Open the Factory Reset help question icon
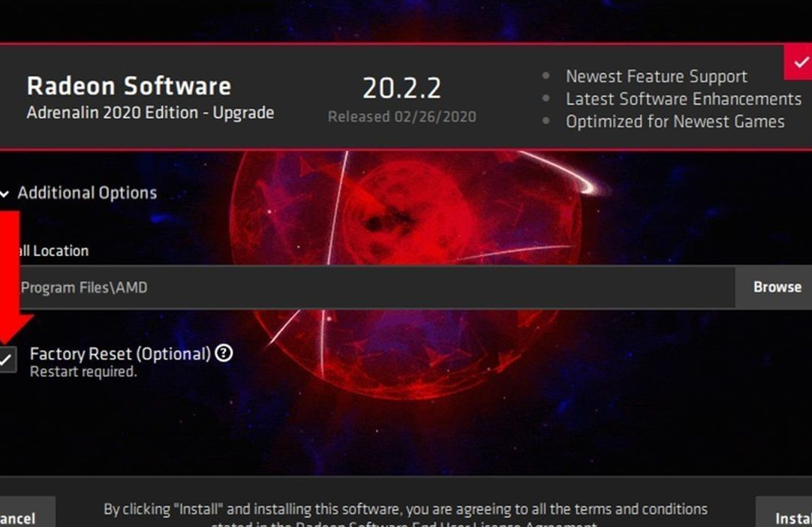Image resolution: width=812 pixels, height=527 pixels. pyautogui.click(x=224, y=354)
